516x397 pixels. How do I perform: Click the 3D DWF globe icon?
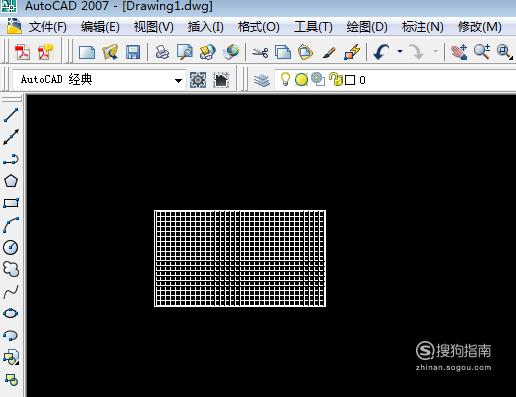(x=231, y=52)
